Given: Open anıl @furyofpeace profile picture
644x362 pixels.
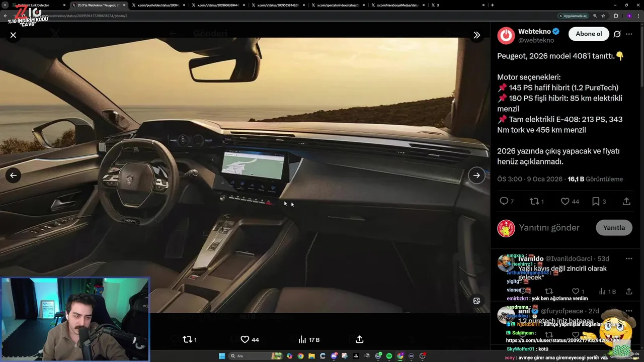Looking at the screenshot, I should coord(505,315).
